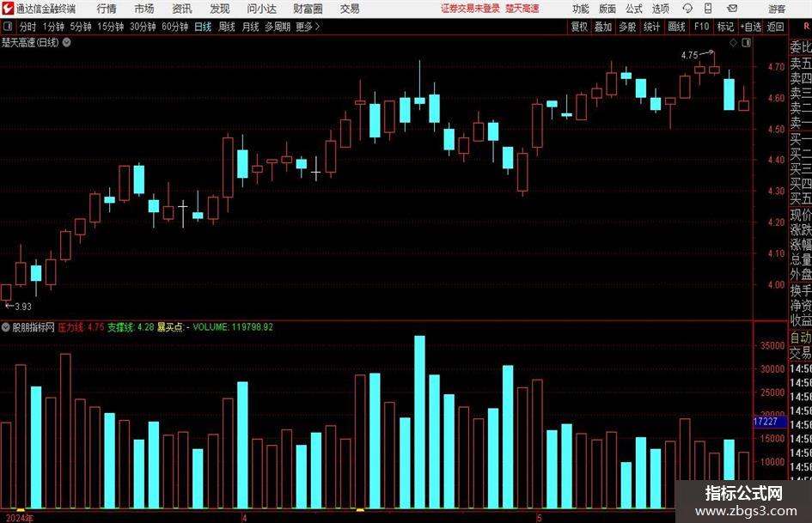Click the 压力线: 4.75 indicator value
Viewport: 812px width, 523px height.
click(81, 326)
